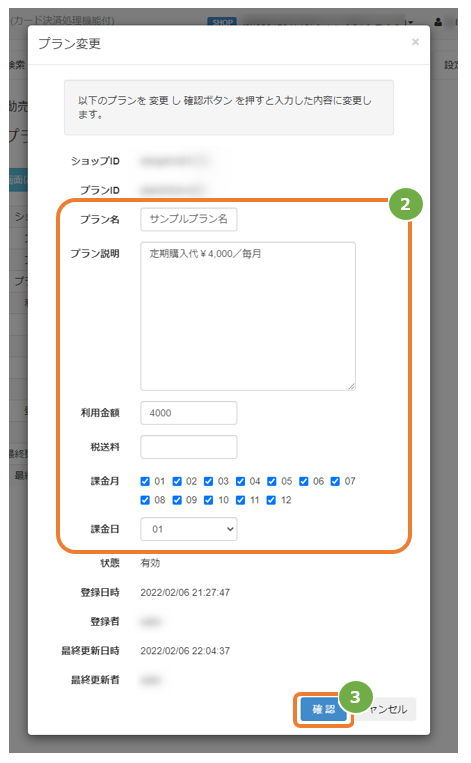Click the プラン変更 dialog title
Viewport: 471px width, 763px height.
point(69,44)
